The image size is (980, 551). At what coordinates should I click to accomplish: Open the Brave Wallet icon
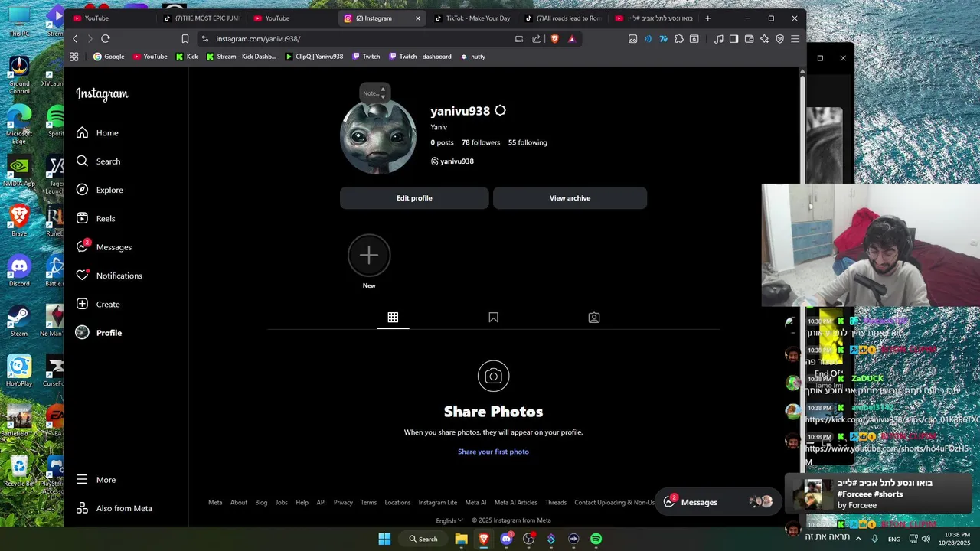tap(749, 39)
